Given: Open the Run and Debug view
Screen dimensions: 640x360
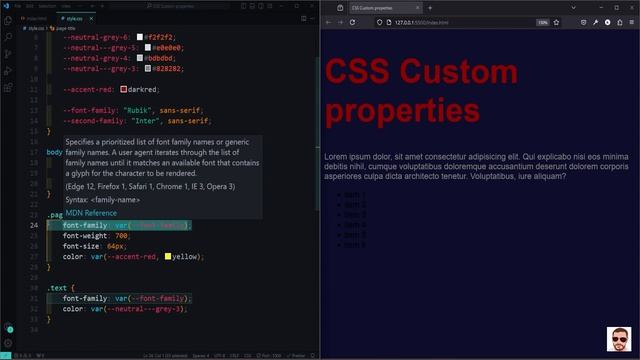Looking at the screenshot, I should 8,71.
